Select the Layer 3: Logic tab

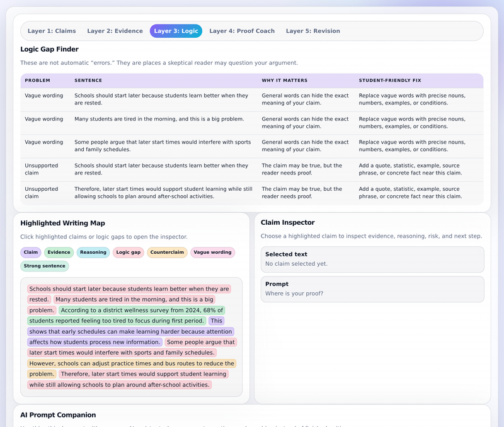[176, 31]
